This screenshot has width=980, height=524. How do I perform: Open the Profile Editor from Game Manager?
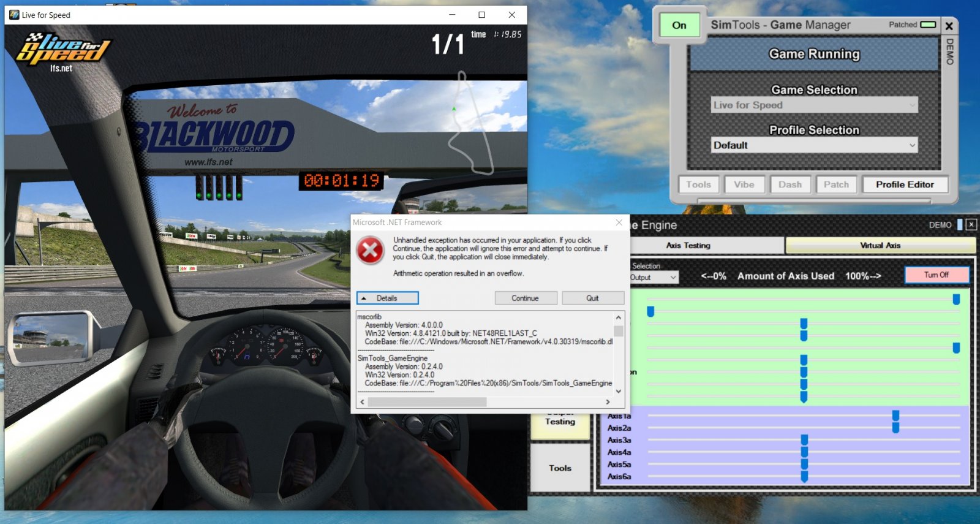(x=905, y=184)
